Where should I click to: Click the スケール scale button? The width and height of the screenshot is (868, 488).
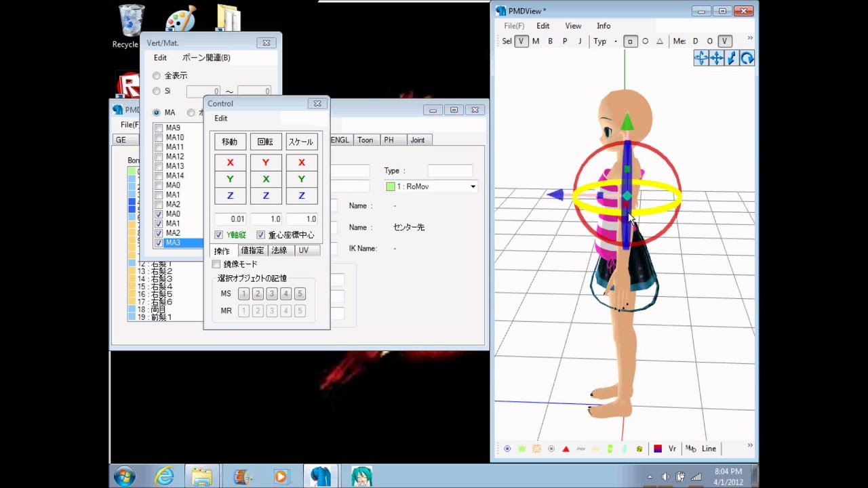(302, 142)
